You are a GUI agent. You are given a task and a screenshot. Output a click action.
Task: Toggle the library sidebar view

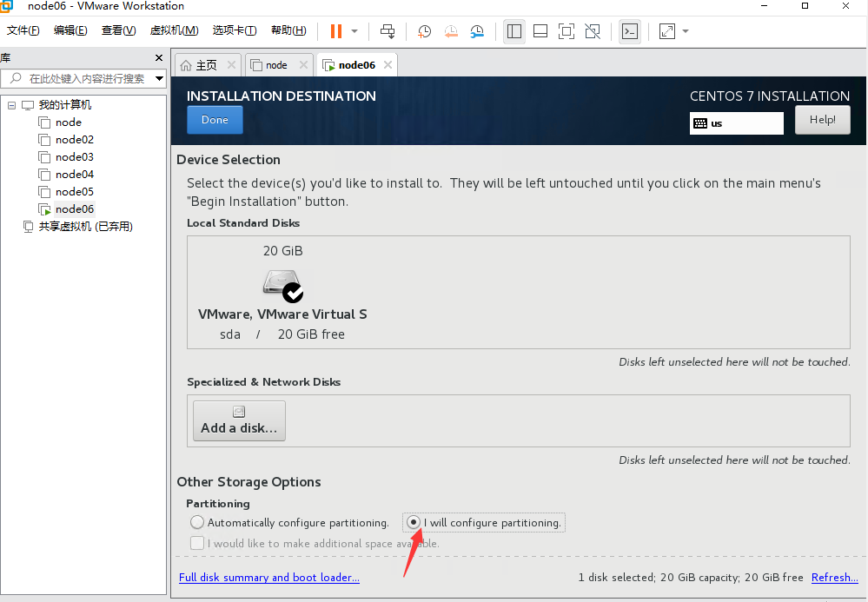pyautogui.click(x=514, y=31)
